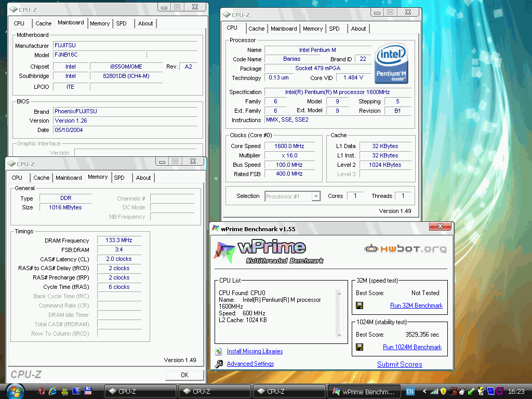This screenshot has width=532, height=399.
Task: Open the Windows Start orb
Action: coord(15,392)
